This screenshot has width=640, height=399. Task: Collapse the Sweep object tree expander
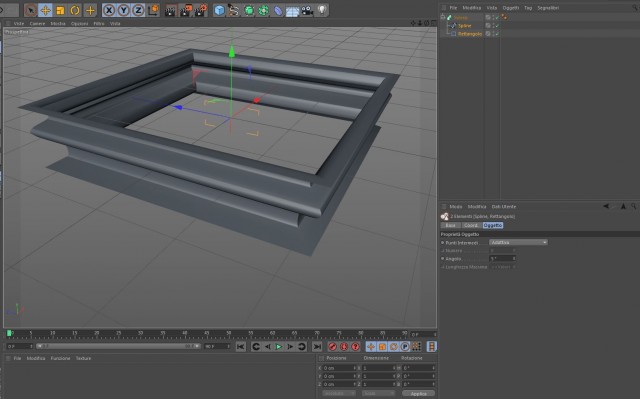(x=443, y=17)
